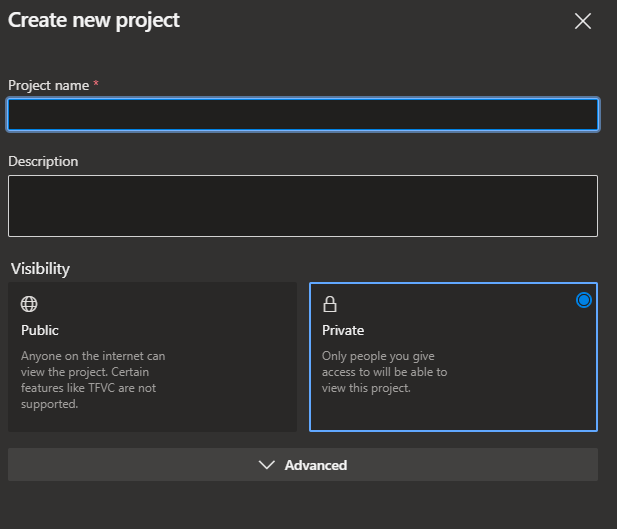Click the Description field label
617x529 pixels.
point(43,161)
